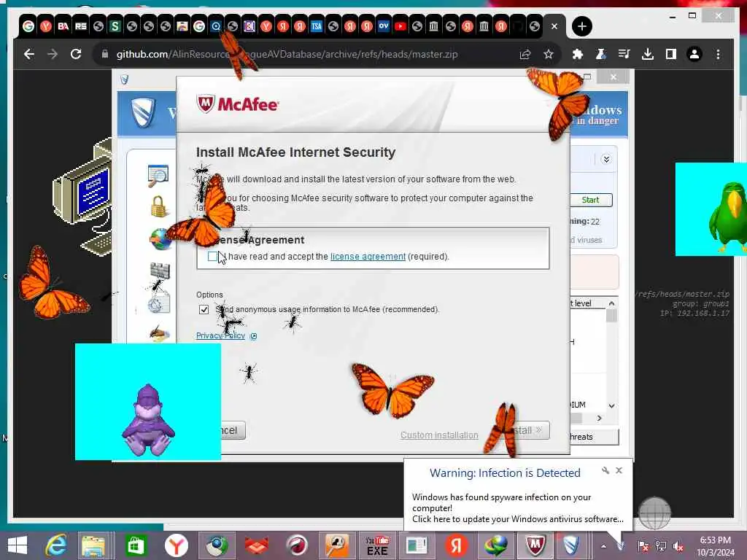747x560 pixels.
Task: Click the muted volume tray icon
Action: coord(678,546)
